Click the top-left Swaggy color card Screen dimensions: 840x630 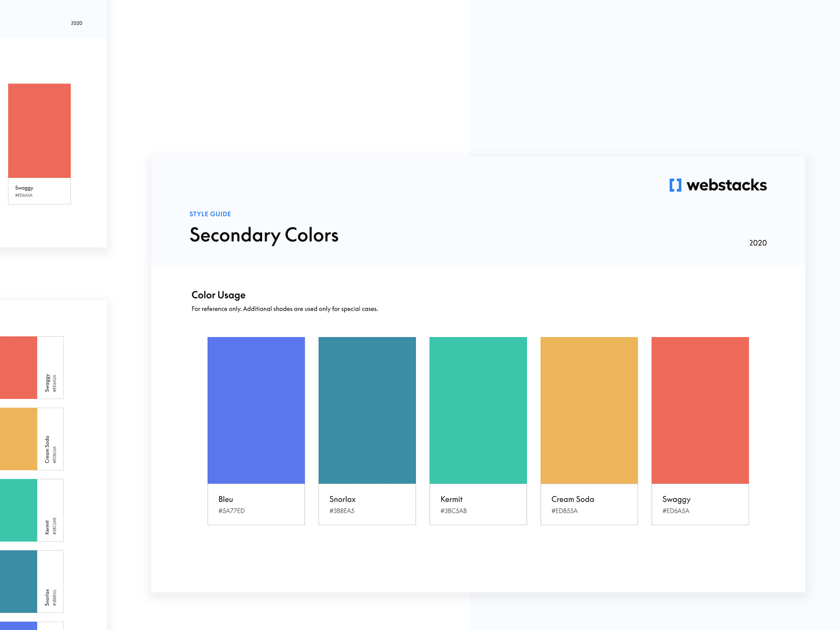(39, 130)
